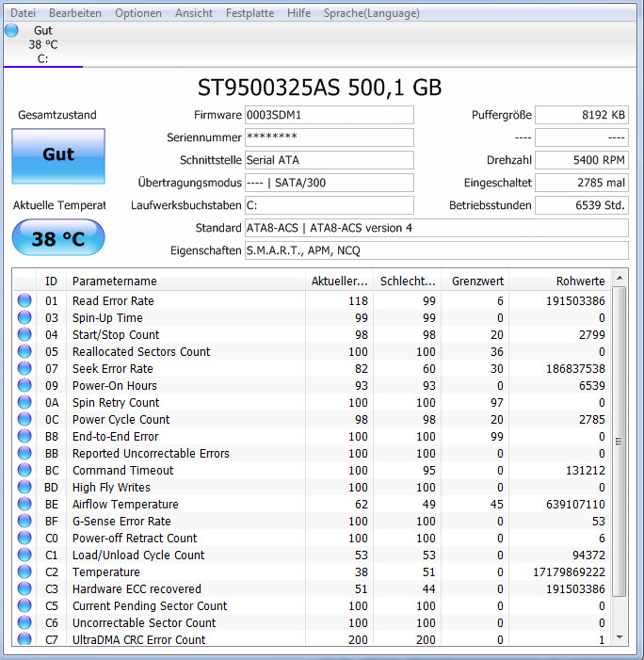
Task: Select the Seek Error Rate raw value 186837538
Action: click(575, 368)
